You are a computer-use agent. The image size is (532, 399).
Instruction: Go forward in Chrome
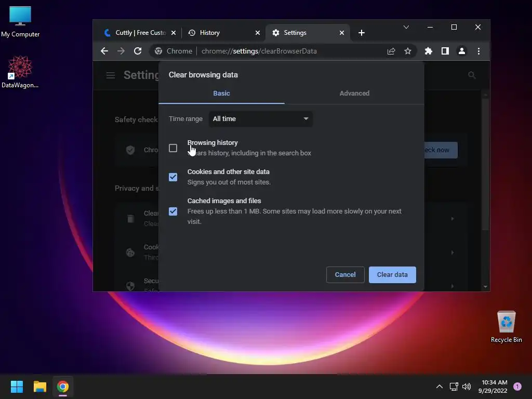[121, 51]
